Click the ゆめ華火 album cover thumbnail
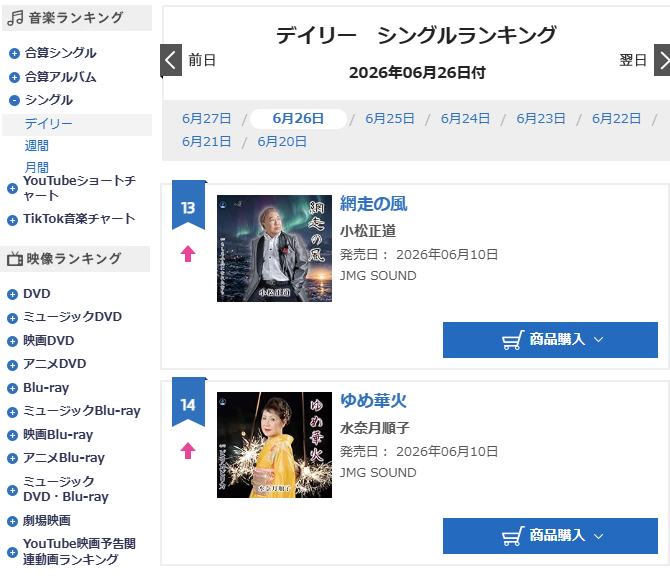The height and width of the screenshot is (579, 670). (274, 445)
